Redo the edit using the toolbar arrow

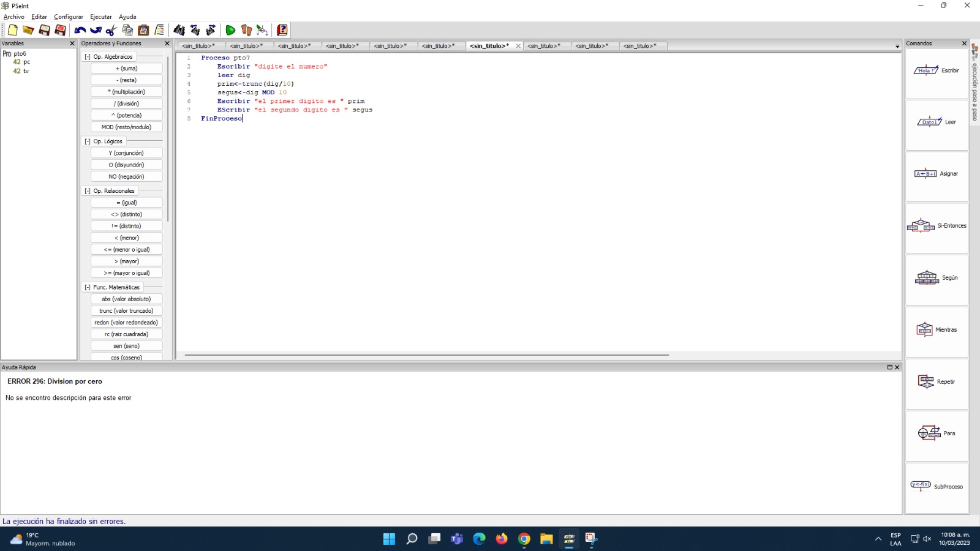tap(96, 30)
